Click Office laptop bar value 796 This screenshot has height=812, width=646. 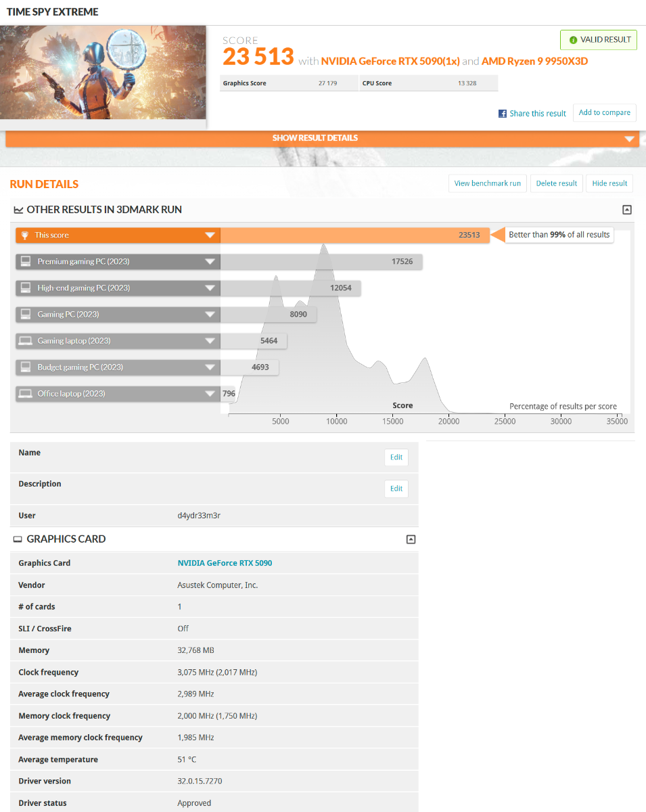229,393
